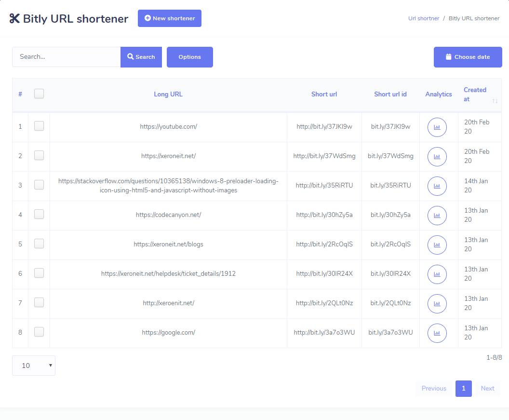Expand the Options menu button
Viewport: 509px width, 420px height.
click(189, 57)
